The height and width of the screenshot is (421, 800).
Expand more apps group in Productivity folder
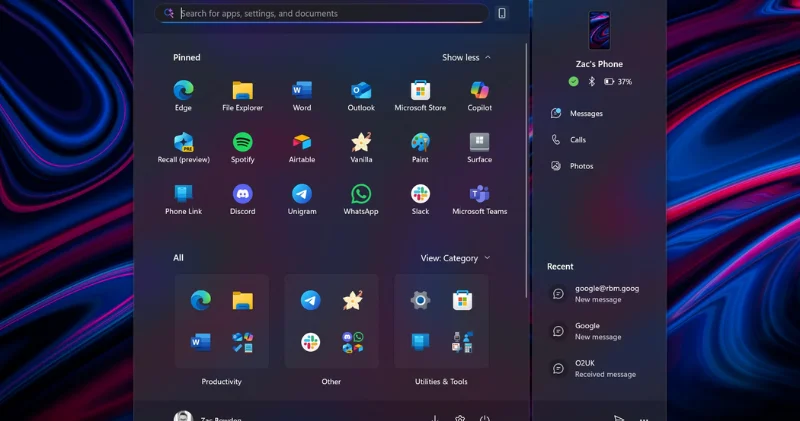click(242, 342)
